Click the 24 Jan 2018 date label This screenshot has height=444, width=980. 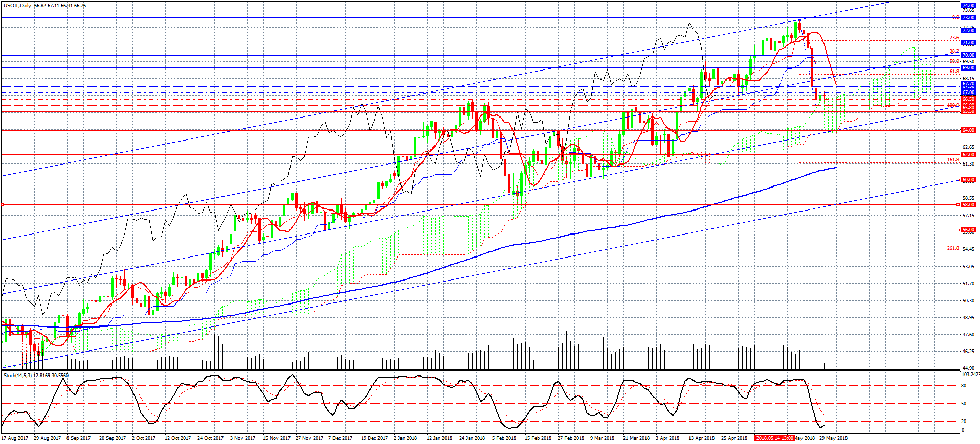(472, 438)
